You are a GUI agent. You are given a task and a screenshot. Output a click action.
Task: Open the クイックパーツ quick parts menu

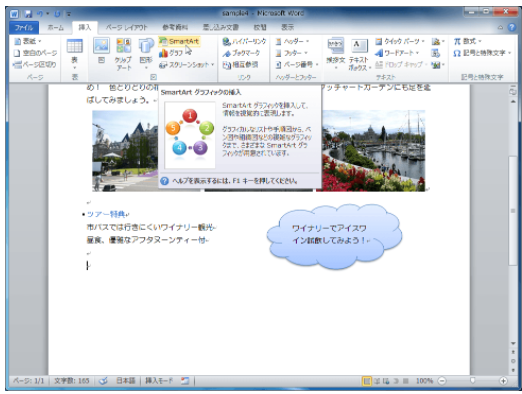point(400,41)
